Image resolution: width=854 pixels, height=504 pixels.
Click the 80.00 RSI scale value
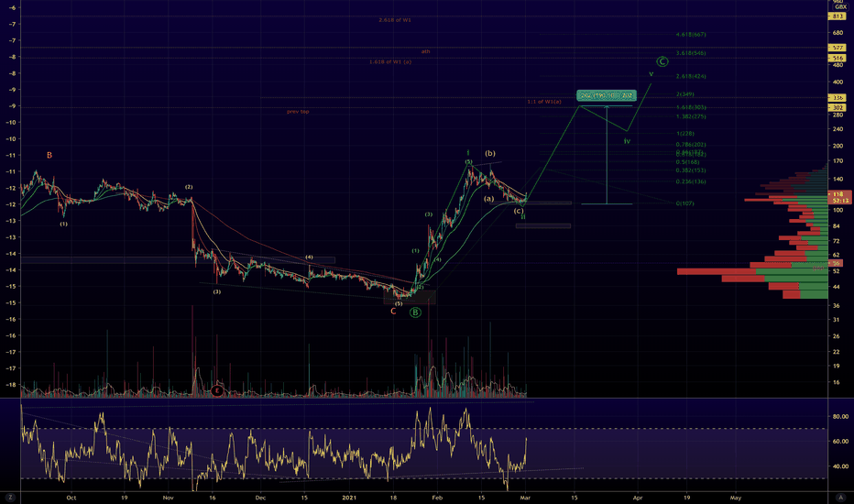[840, 416]
